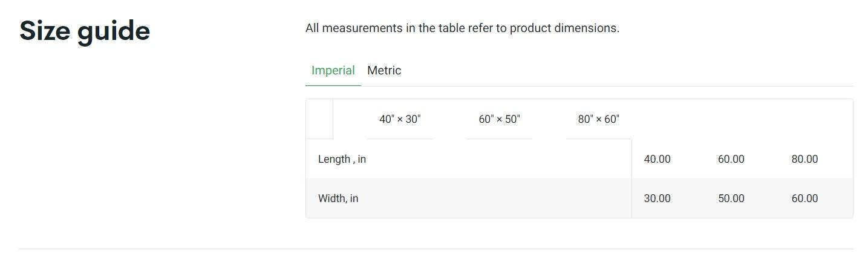The height and width of the screenshot is (268, 868).
Task: Click the "Length , in" row label
Action: click(342, 159)
